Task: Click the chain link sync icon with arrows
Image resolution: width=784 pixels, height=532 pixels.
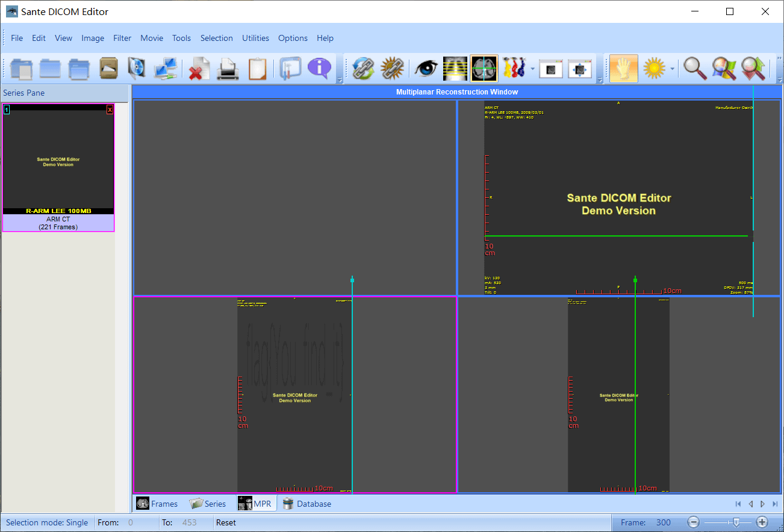Action: tap(363, 69)
